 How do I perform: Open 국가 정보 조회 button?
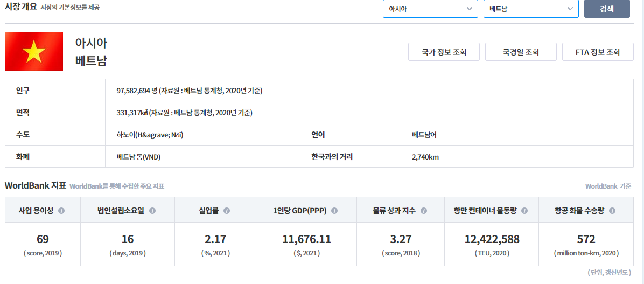click(444, 52)
